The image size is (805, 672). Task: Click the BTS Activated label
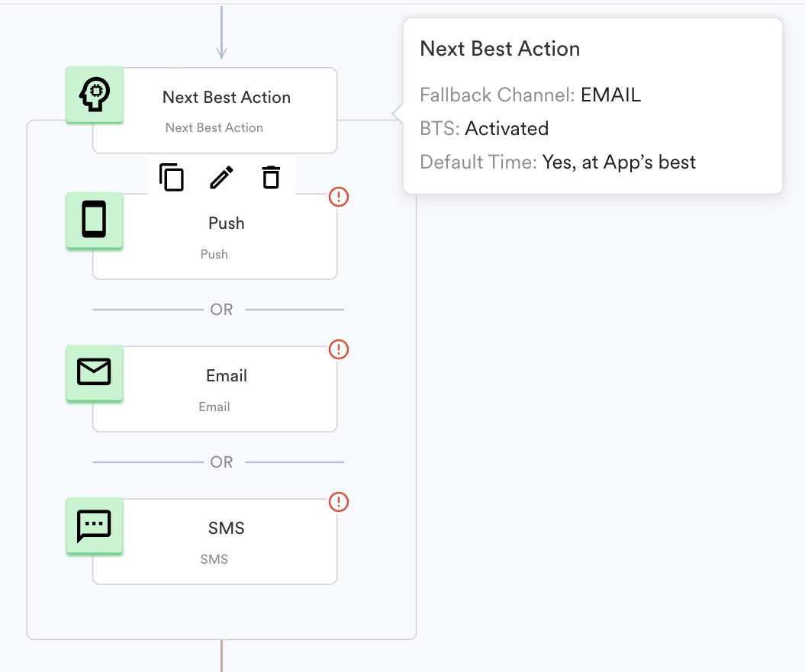484,128
